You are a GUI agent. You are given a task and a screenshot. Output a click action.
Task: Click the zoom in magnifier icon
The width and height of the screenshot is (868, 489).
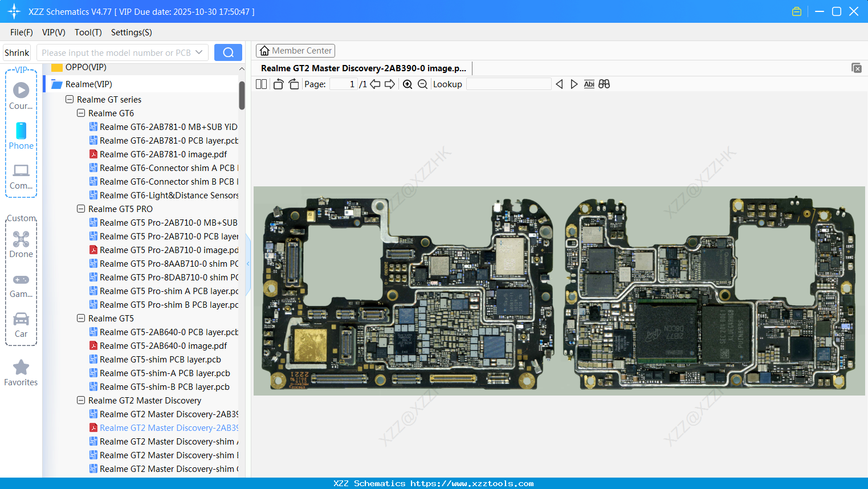[407, 84]
